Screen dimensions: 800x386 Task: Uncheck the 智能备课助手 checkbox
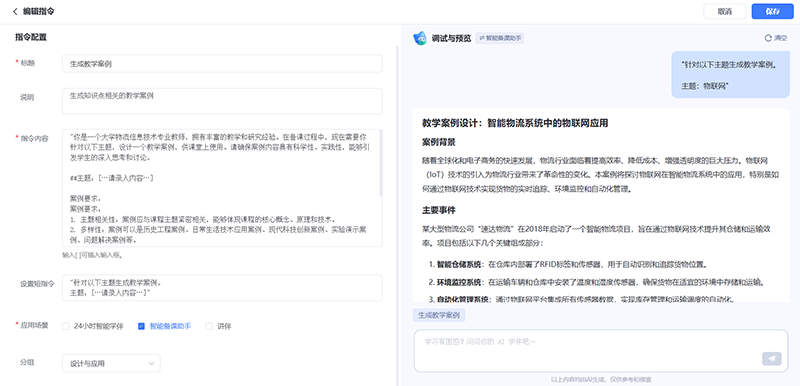pos(141,326)
